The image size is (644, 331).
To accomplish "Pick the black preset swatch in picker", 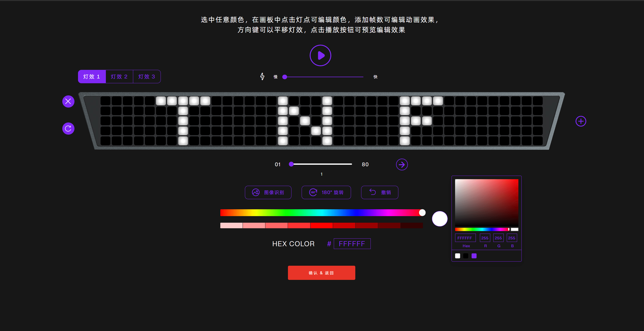I will click(465, 256).
